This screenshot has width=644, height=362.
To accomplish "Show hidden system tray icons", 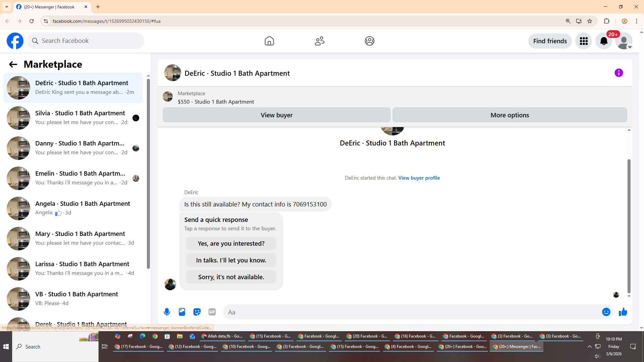I will pyautogui.click(x=589, y=347).
